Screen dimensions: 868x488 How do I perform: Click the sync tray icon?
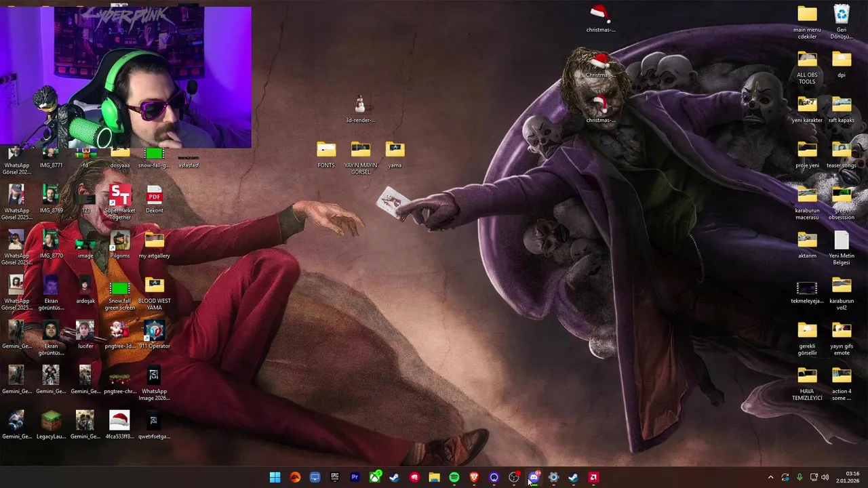(x=785, y=477)
